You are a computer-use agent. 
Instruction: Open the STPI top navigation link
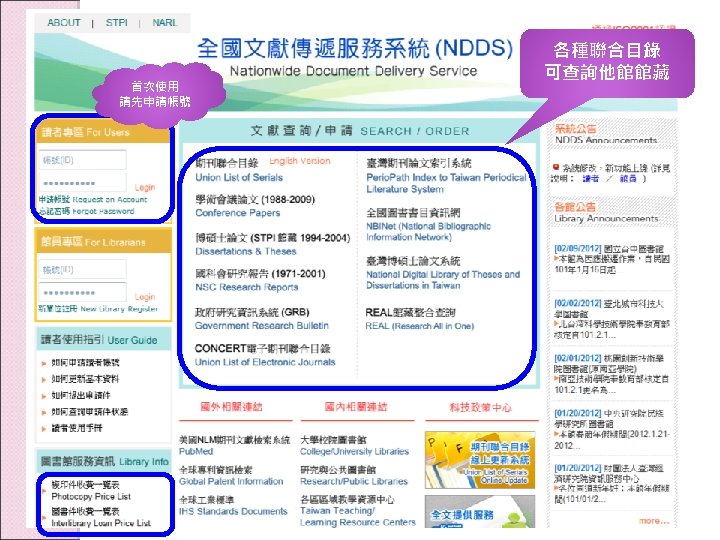(x=117, y=22)
